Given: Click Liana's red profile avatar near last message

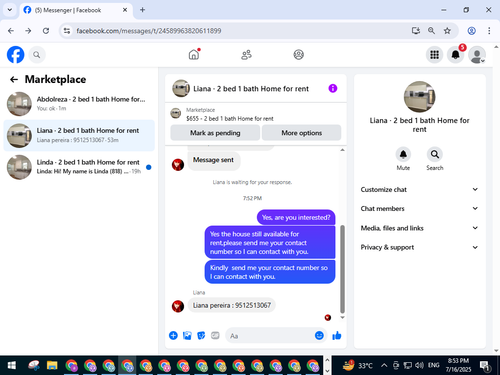Looking at the screenshot, I should tap(178, 306).
